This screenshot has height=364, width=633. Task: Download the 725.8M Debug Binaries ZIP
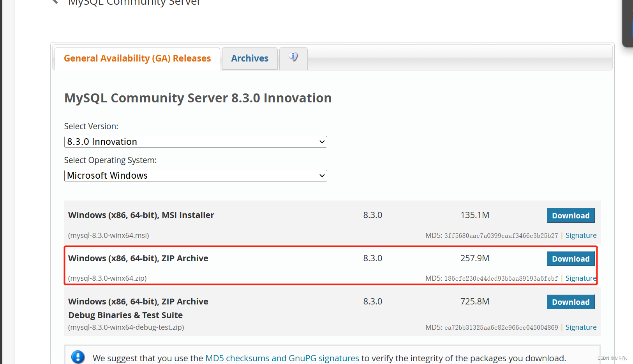[x=571, y=302]
